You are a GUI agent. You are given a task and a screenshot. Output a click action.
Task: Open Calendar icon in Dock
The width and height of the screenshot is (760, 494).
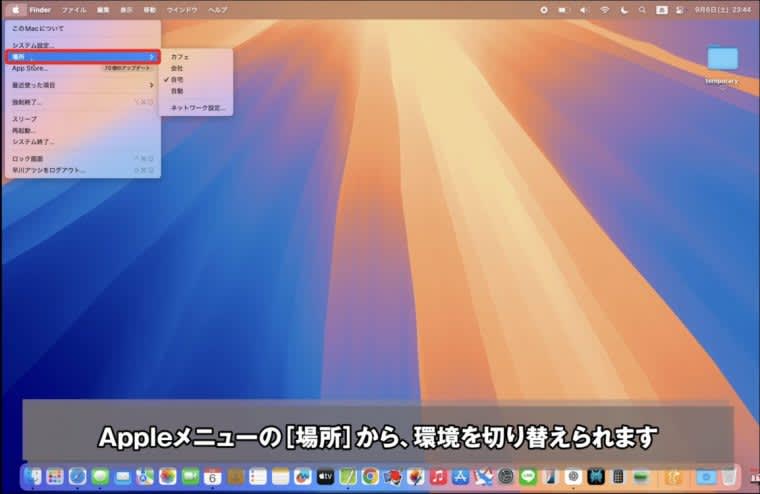coord(213,477)
